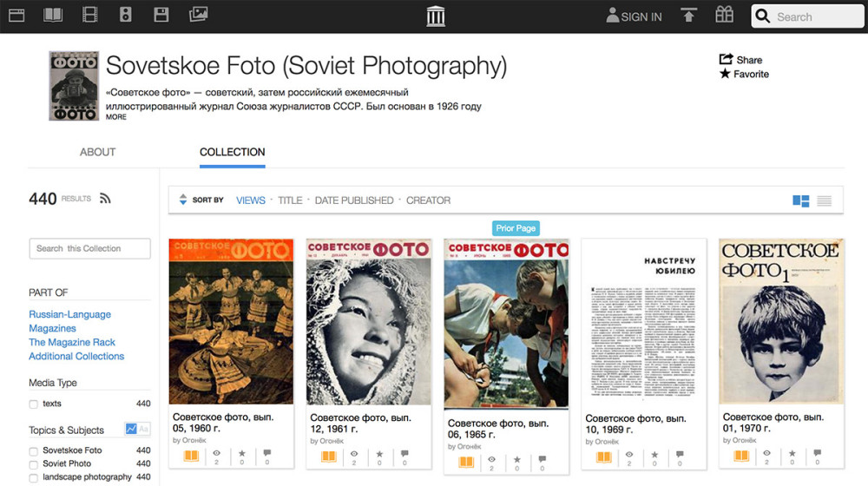
Task: Check the texts media type checkbox
Action: (34, 404)
